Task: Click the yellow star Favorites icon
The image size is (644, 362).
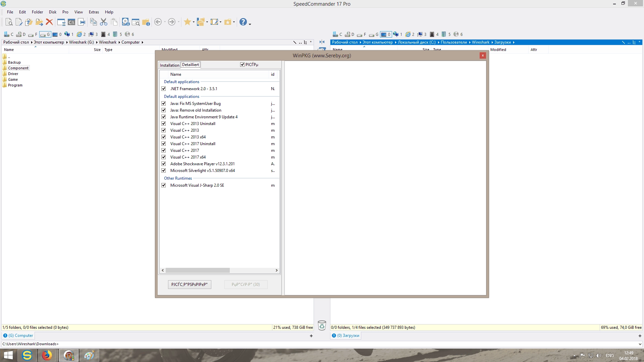Action: point(187,22)
